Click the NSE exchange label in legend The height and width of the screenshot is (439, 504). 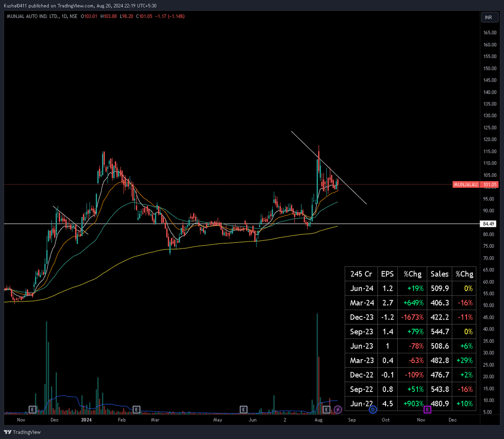[73, 16]
